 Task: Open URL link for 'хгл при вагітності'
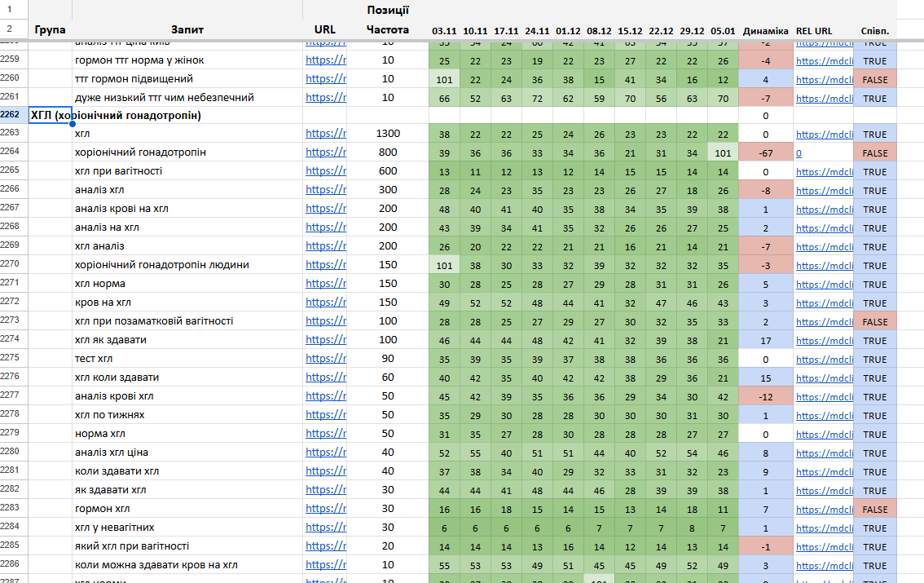[326, 171]
